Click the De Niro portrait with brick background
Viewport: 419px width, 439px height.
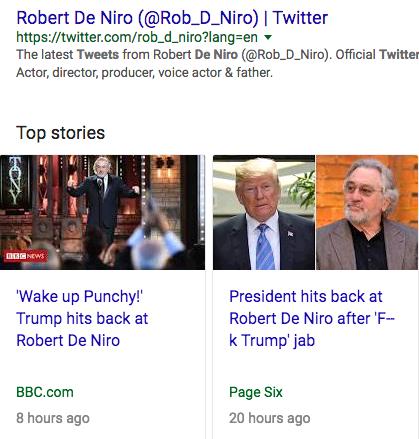367,212
